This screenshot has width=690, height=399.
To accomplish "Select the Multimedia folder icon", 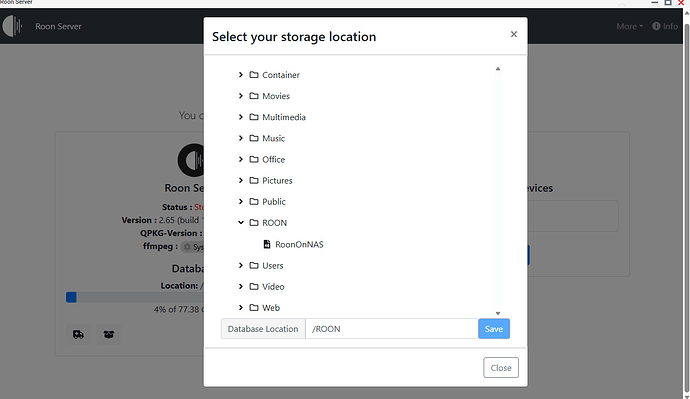I will pos(254,117).
